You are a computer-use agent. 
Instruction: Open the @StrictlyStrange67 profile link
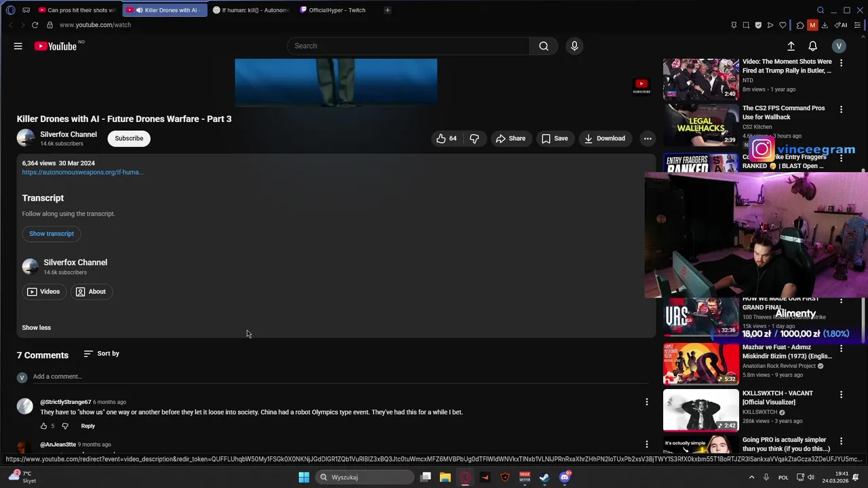click(x=66, y=403)
